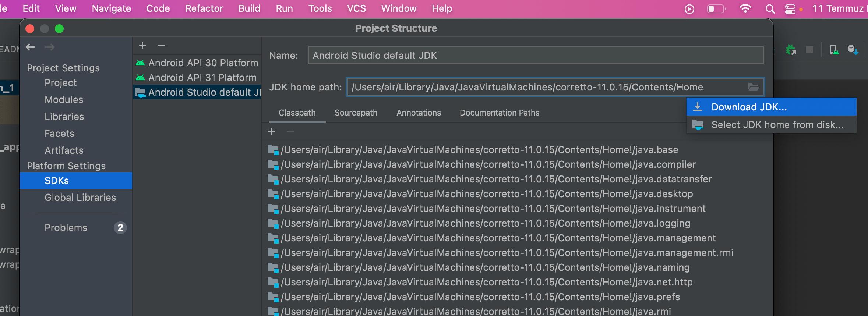Image resolution: width=868 pixels, height=316 pixels.
Task: Select Project under Project Settings
Action: 61,83
